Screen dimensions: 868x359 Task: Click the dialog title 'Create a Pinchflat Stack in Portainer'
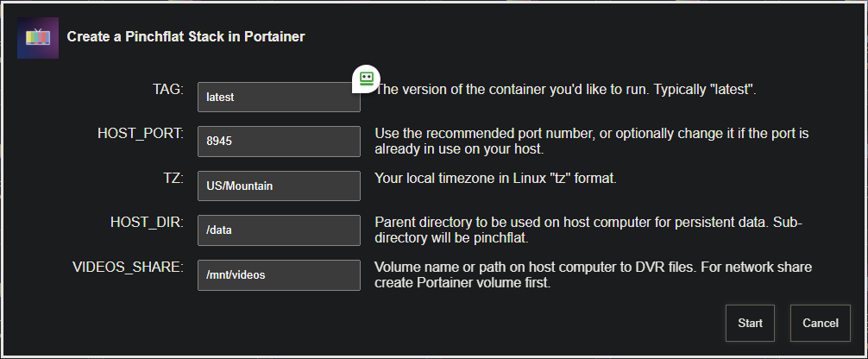pos(186,37)
